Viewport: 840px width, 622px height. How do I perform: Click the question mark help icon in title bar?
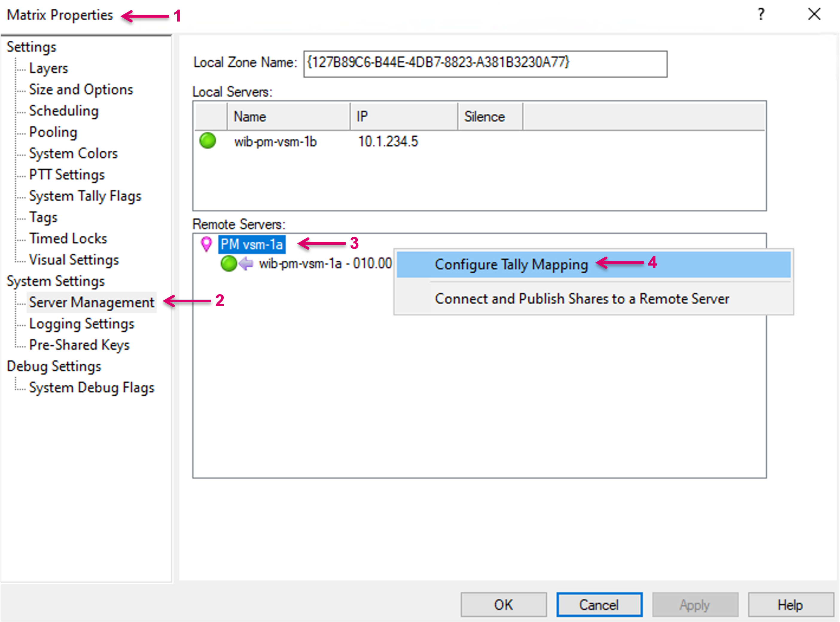761,15
